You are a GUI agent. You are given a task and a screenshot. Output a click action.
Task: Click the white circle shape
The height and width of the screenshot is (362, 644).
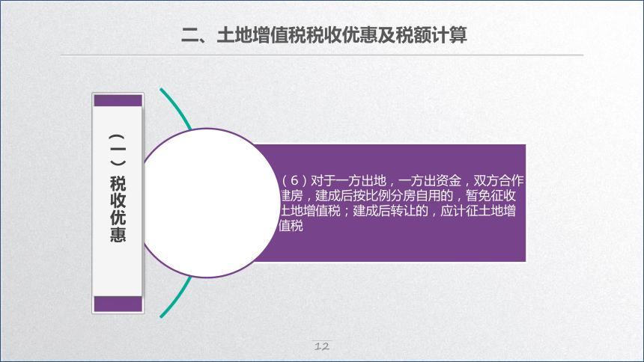point(207,203)
